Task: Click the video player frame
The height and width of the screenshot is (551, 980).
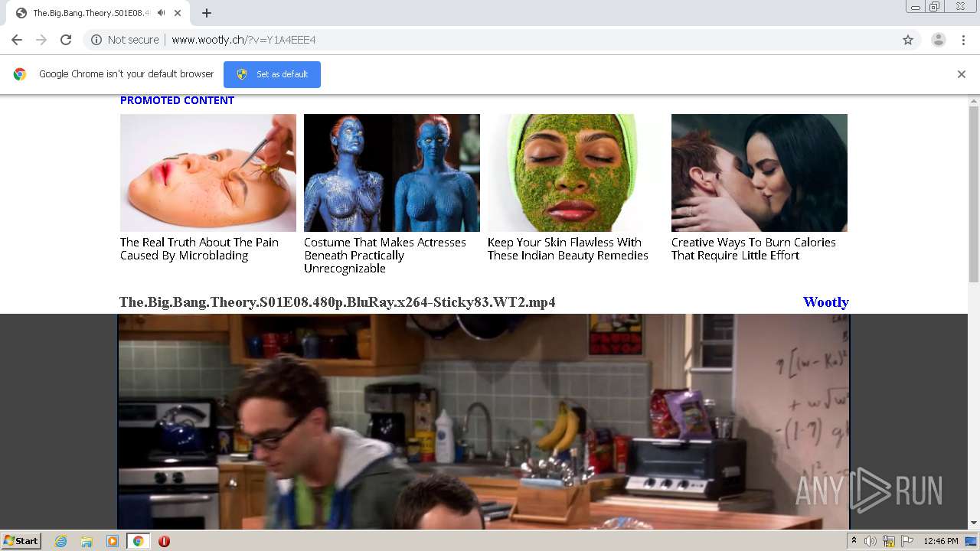Action: point(484,422)
